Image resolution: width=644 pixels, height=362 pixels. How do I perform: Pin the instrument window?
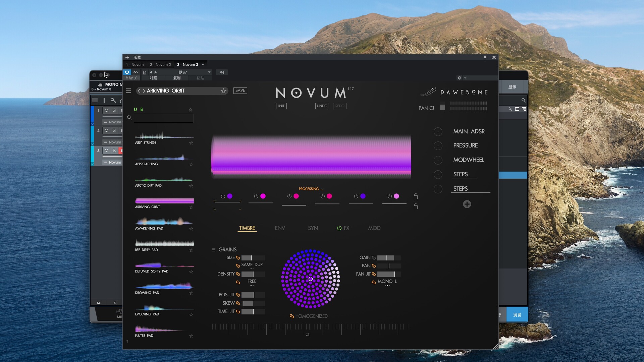pyautogui.click(x=485, y=57)
